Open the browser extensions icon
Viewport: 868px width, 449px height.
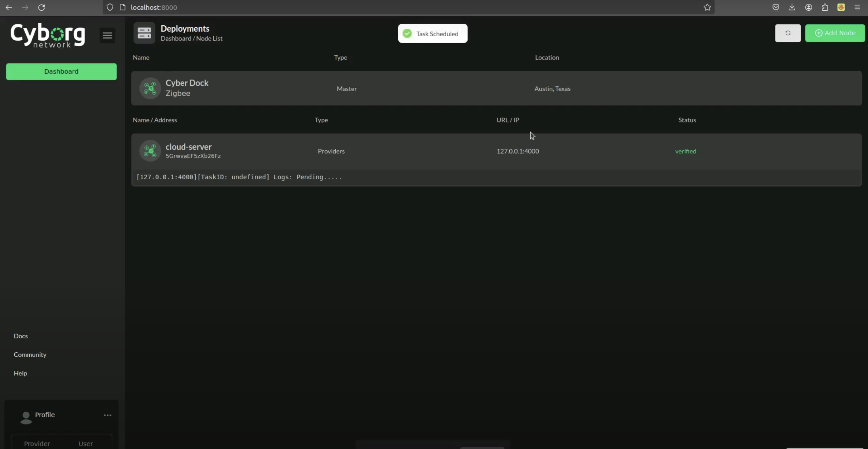coord(825,7)
